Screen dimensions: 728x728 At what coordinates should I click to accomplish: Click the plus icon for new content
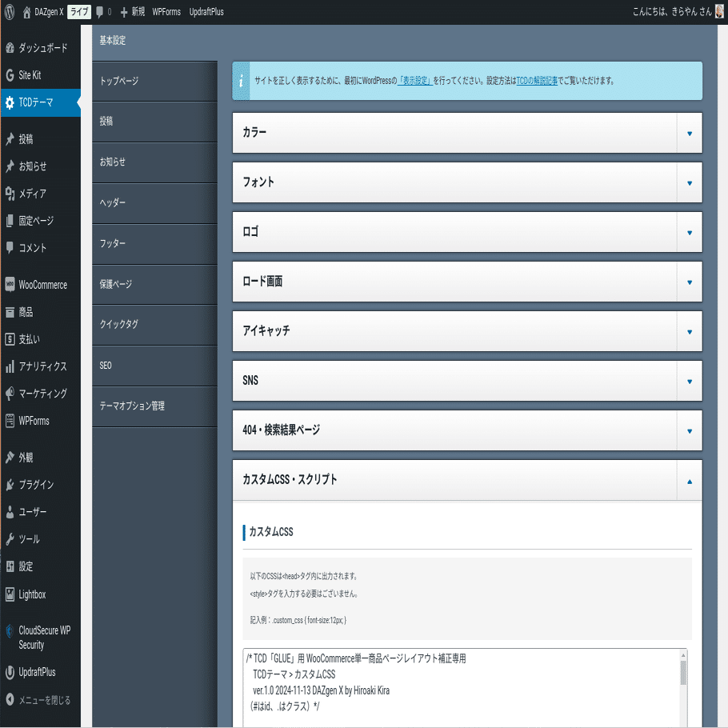click(x=123, y=12)
